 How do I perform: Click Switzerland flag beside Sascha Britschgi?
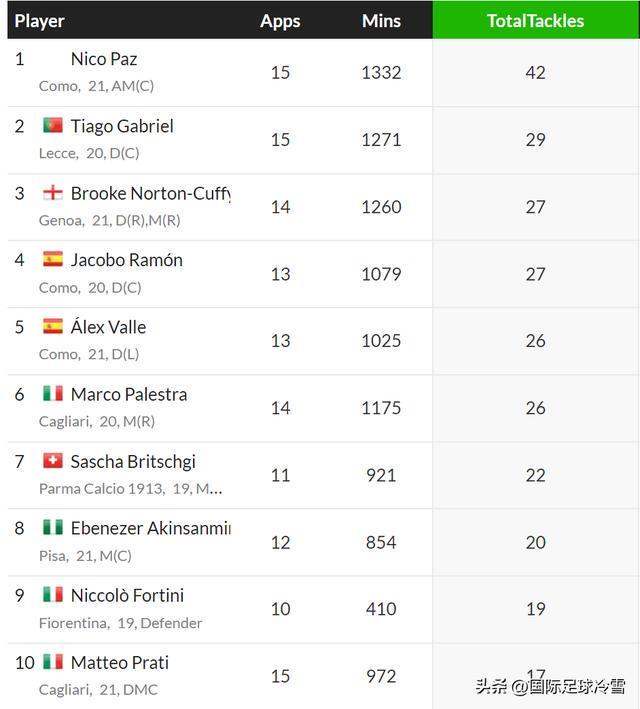click(53, 461)
